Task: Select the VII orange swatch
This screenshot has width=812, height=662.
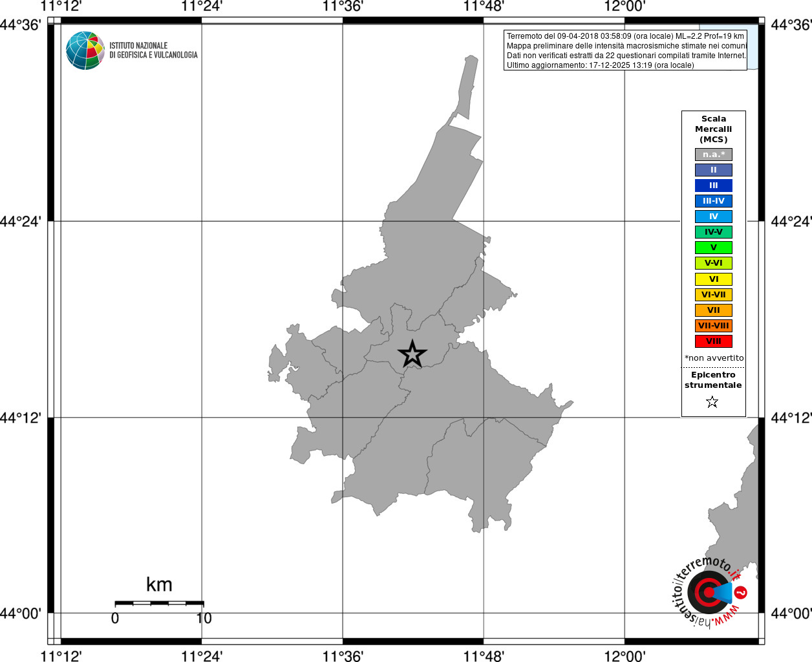Action: [714, 310]
